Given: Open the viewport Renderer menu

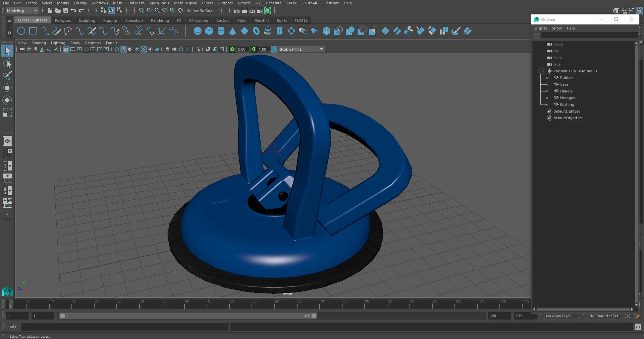Looking at the screenshot, I should tap(93, 43).
